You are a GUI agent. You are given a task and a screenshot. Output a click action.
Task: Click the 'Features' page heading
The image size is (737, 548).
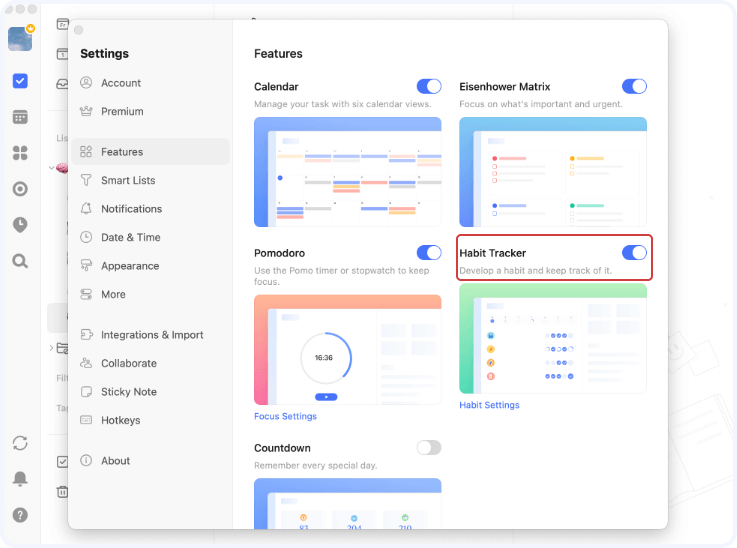click(x=278, y=54)
